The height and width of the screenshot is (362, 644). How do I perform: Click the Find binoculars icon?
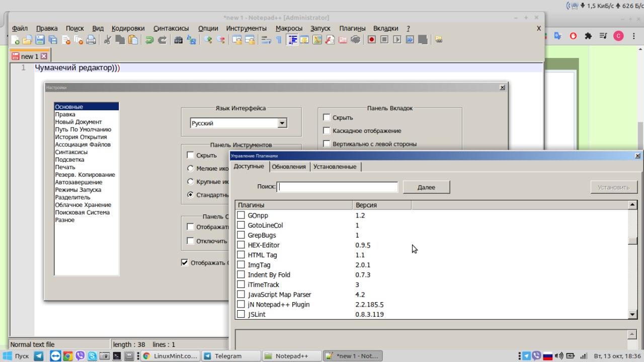(x=179, y=40)
